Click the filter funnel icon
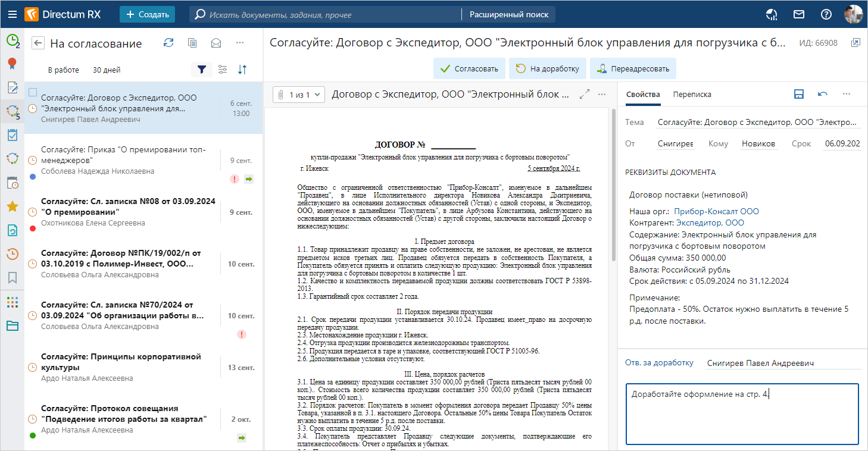 tap(202, 70)
